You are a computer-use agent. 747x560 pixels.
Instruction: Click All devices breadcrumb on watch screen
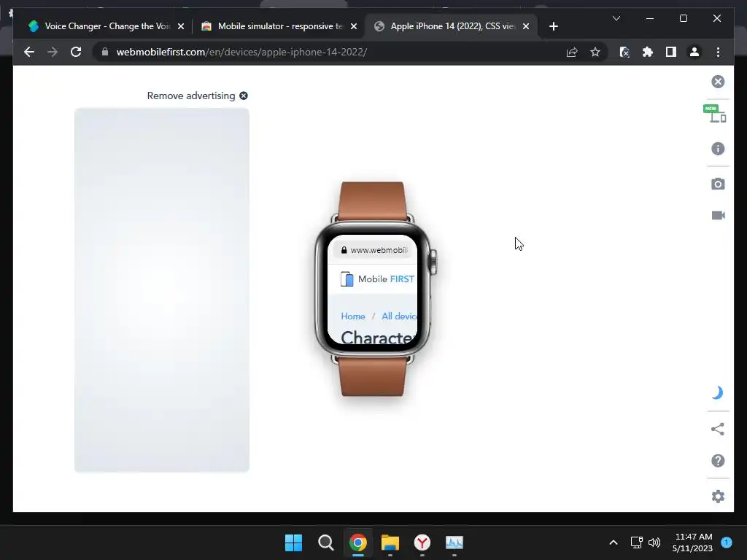399,316
